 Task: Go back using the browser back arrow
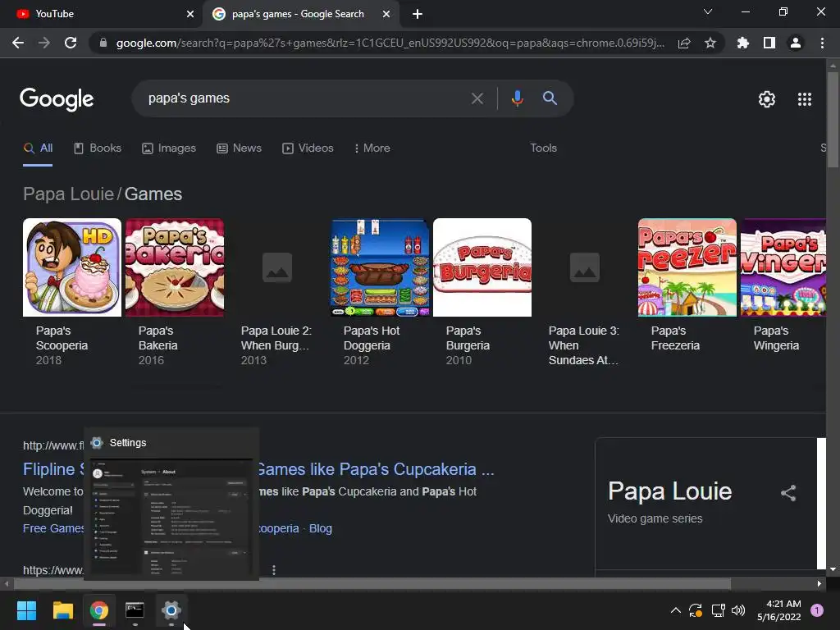pyautogui.click(x=18, y=43)
